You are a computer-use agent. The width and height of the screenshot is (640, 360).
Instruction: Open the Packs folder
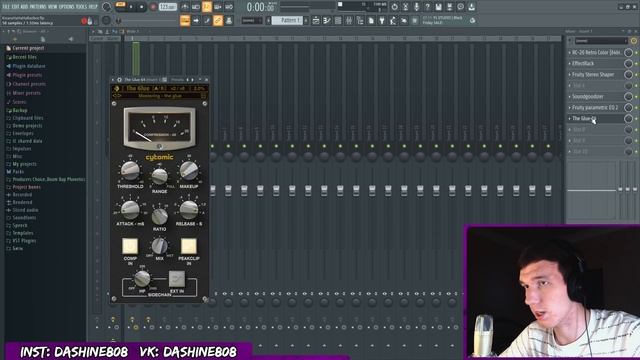point(18,172)
